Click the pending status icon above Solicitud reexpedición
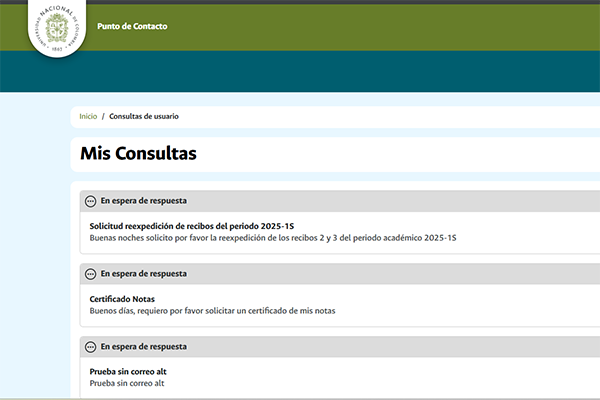 [91, 201]
